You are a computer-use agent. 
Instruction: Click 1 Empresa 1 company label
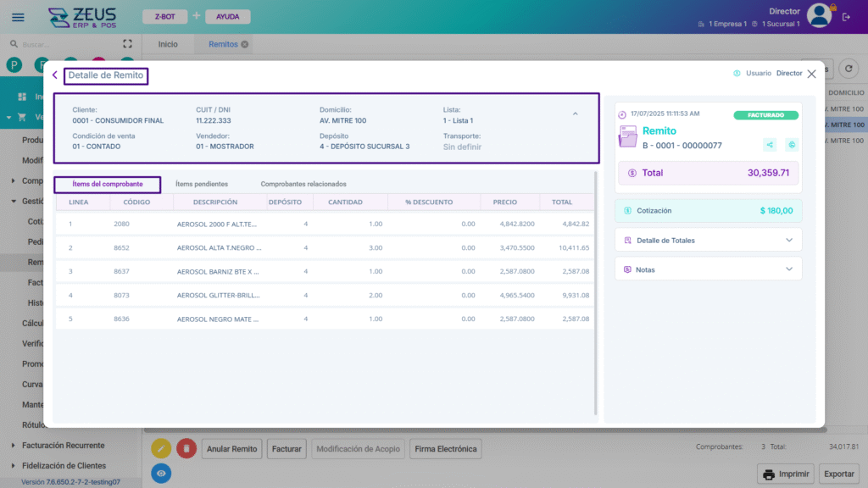(727, 24)
